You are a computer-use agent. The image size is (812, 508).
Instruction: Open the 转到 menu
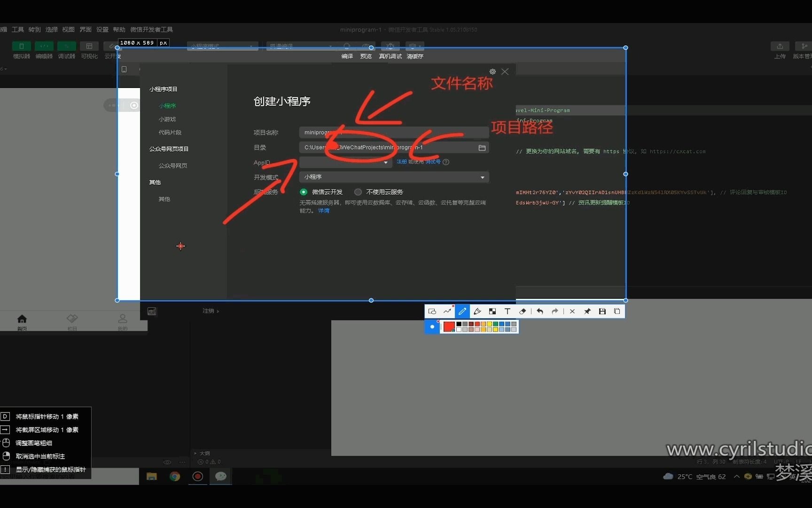(x=35, y=30)
